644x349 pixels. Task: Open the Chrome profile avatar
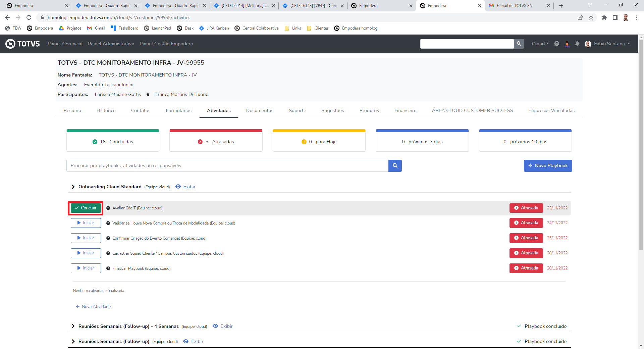pos(626,17)
